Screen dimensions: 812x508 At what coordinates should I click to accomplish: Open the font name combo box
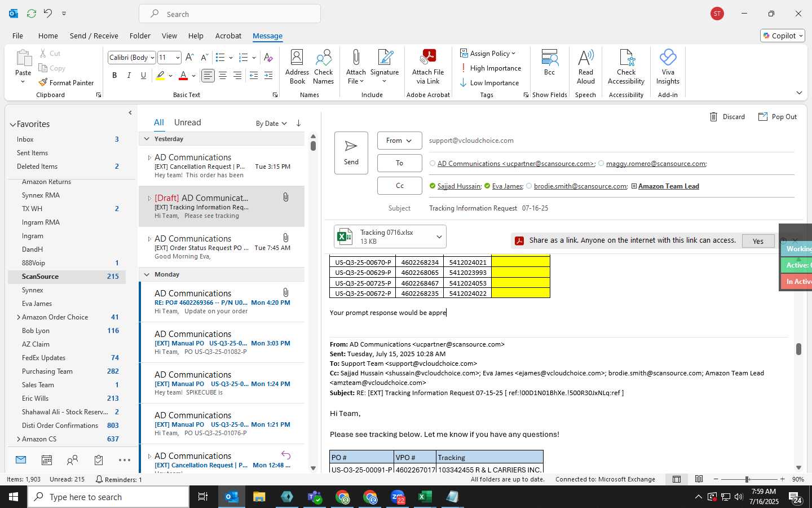pos(132,58)
